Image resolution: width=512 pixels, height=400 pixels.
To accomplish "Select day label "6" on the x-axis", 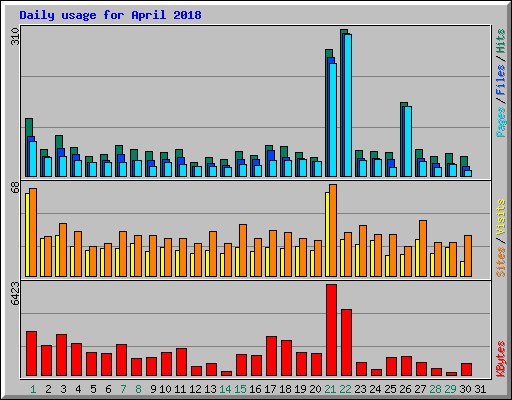I will [x=108, y=389].
